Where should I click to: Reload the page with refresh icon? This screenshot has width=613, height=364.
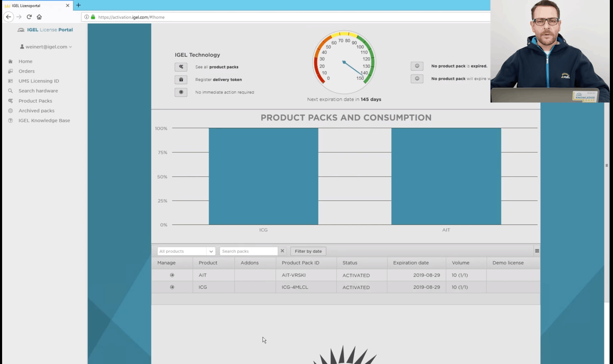pyautogui.click(x=29, y=17)
